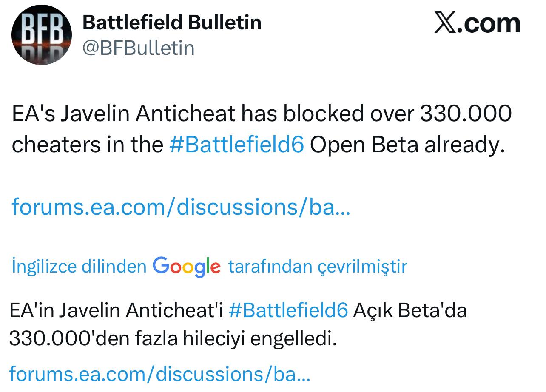This screenshot has width=546, height=392.
Task: Click the Google logo in translation notice
Action: pos(187,267)
